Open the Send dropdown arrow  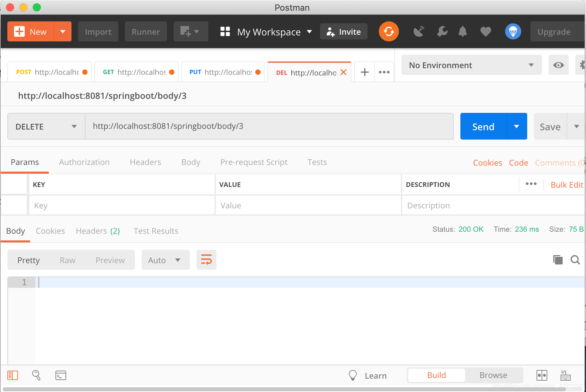517,127
